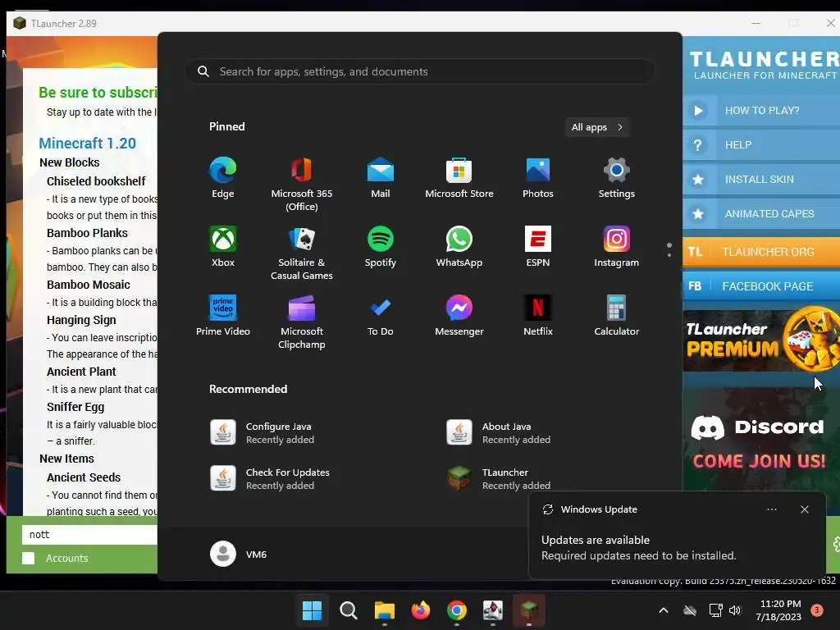Screen dimensions: 840x630
Task: Open the taskbar app next to Chrome
Action: point(493,610)
